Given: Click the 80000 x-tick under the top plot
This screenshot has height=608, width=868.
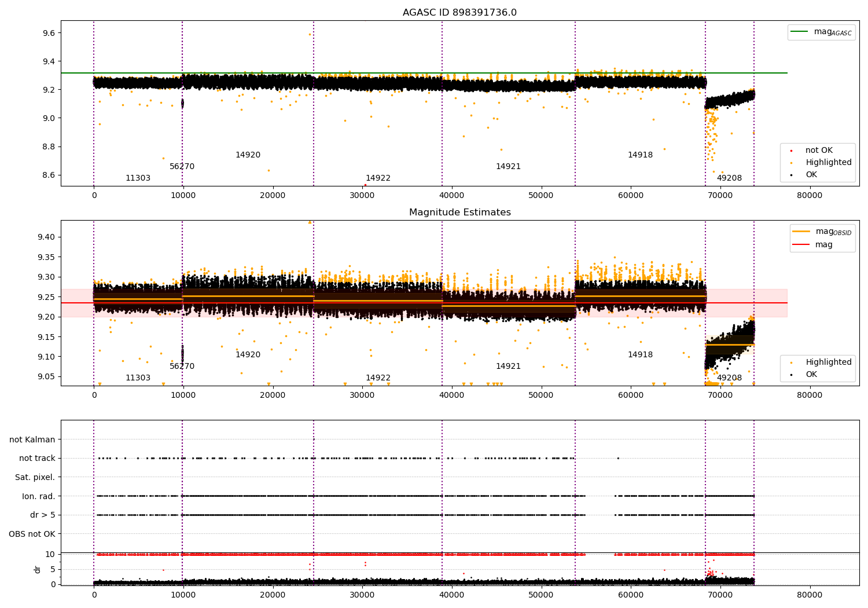Looking at the screenshot, I should tap(810, 196).
